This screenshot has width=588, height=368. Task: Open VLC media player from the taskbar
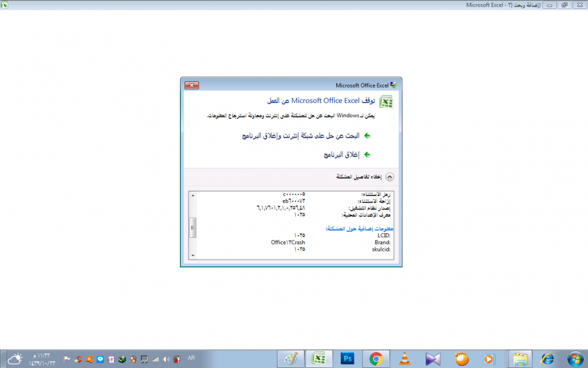click(x=405, y=359)
